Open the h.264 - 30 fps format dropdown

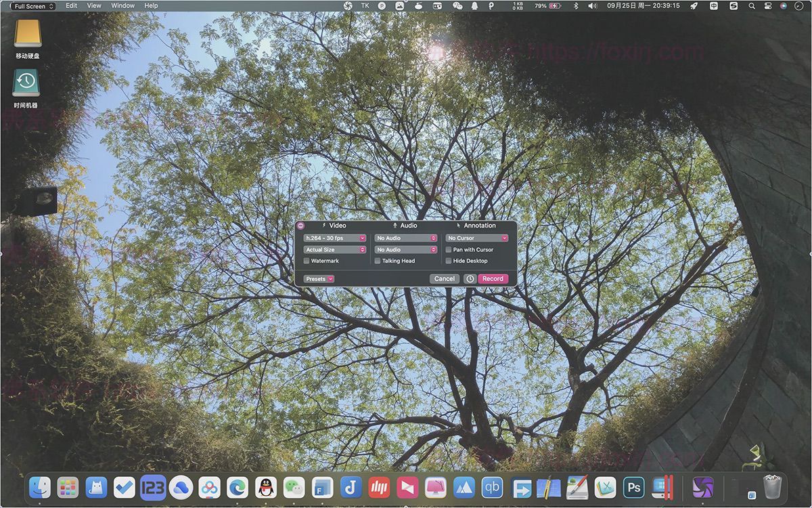pos(335,238)
